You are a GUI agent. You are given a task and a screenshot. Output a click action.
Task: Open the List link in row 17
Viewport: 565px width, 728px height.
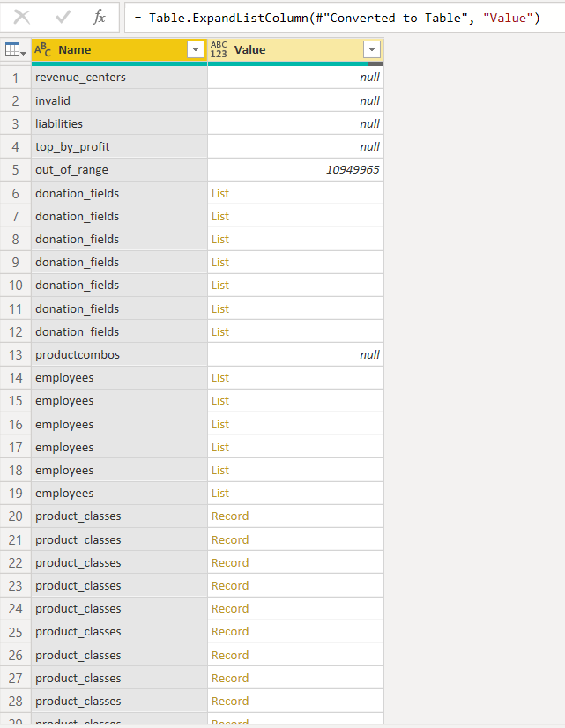coord(220,447)
